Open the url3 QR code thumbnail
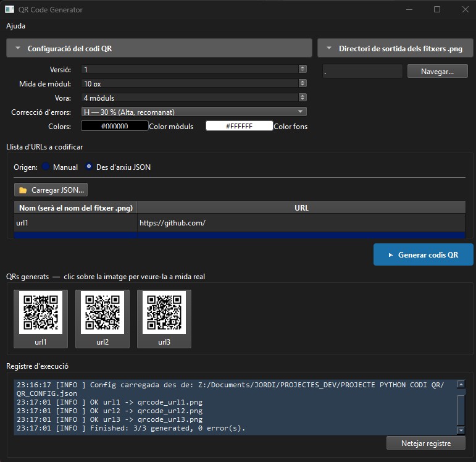Image resolution: width=476 pixels, height=462 pixels. (x=164, y=319)
